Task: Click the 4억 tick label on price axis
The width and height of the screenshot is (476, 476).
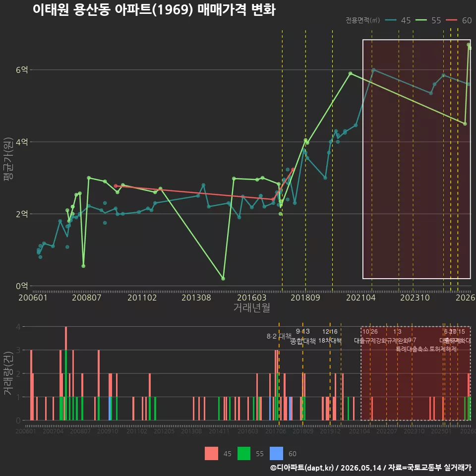Action: 22,142
